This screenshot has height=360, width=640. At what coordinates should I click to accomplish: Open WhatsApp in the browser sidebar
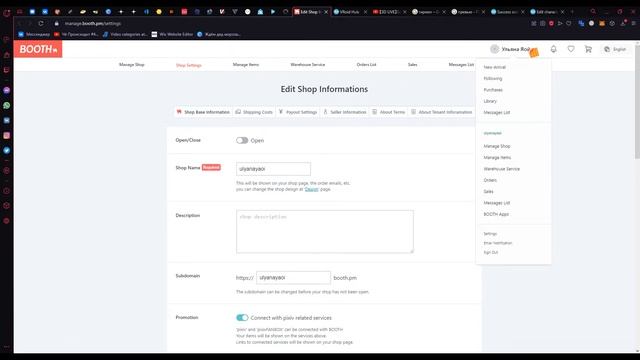pyautogui.click(x=7, y=105)
